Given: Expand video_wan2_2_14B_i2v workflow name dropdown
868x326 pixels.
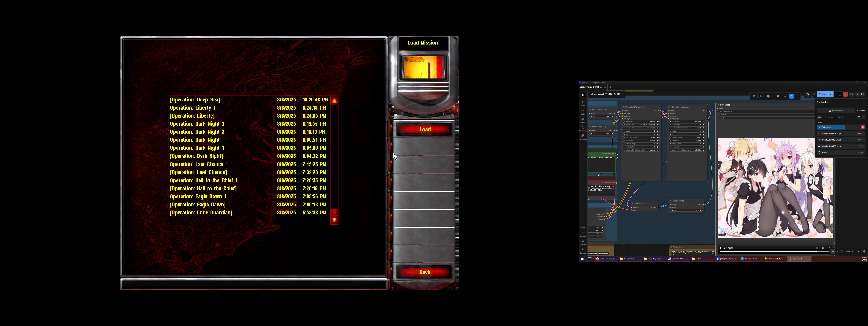Looking at the screenshot, I should pos(622,94).
